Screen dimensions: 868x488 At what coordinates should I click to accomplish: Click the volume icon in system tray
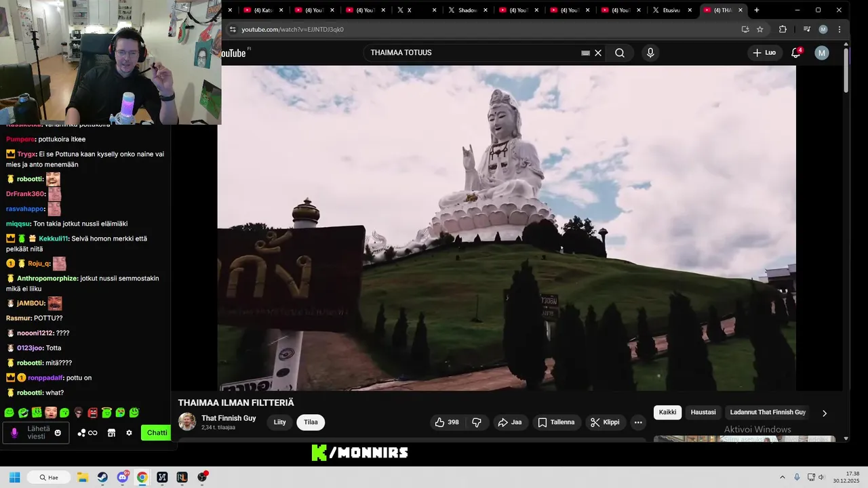(x=822, y=477)
